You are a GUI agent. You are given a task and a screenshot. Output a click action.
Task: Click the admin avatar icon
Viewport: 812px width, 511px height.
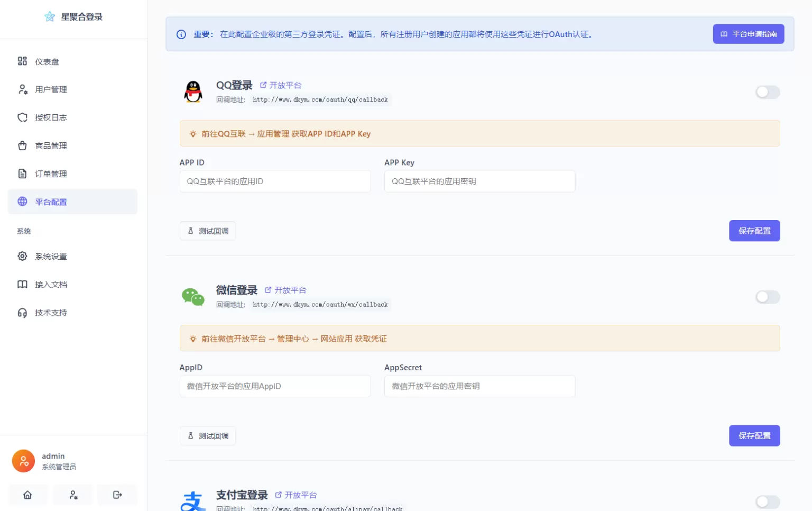click(23, 461)
